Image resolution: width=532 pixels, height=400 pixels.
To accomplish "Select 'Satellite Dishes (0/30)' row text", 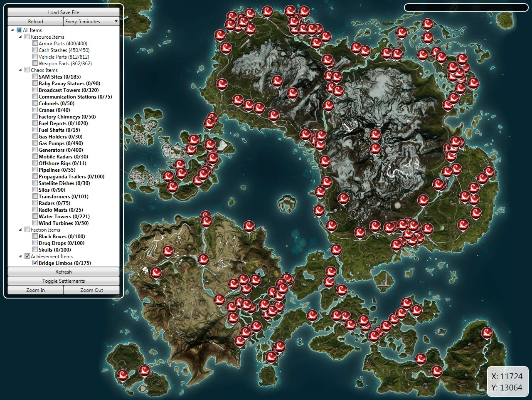I will [x=64, y=183].
